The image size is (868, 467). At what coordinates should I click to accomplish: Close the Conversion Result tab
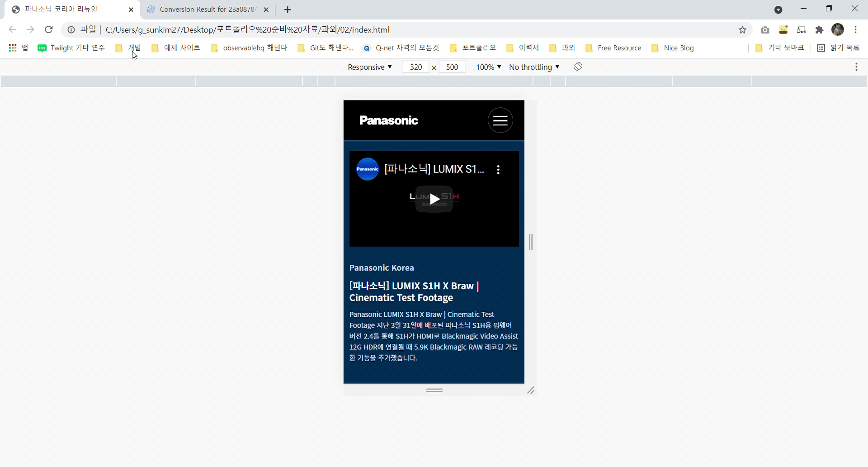coord(266,10)
